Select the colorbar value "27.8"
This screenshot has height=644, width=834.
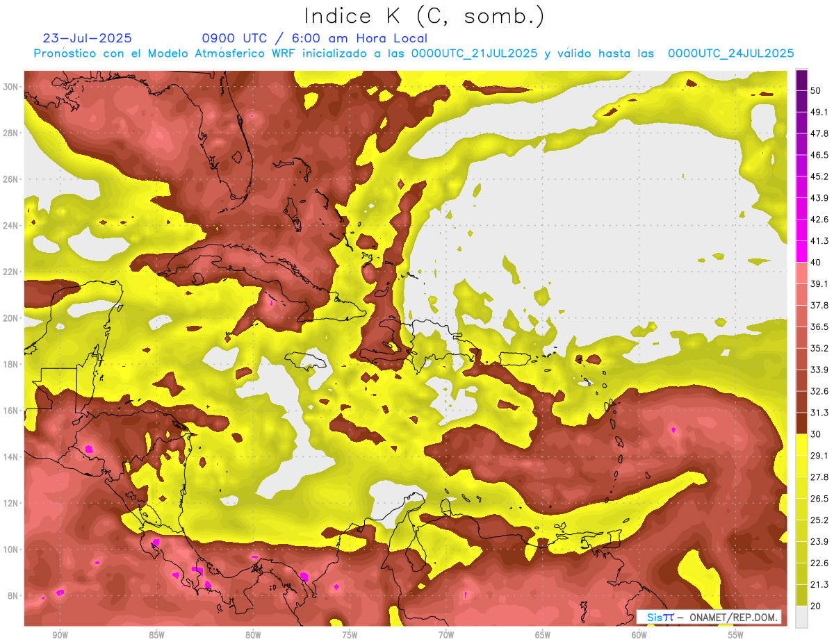(819, 477)
